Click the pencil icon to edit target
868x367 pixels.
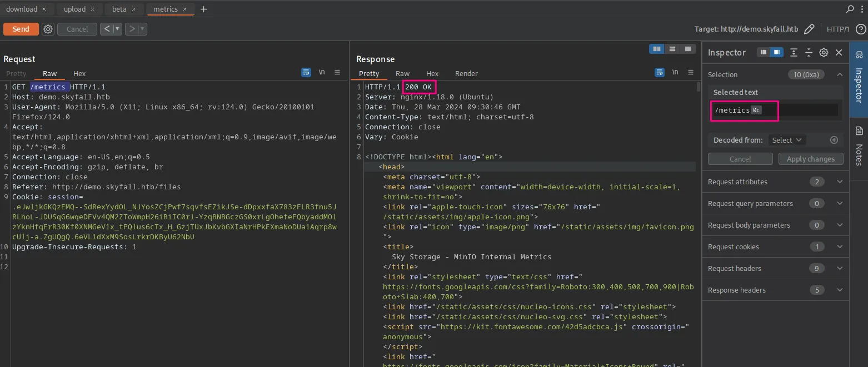(x=809, y=29)
